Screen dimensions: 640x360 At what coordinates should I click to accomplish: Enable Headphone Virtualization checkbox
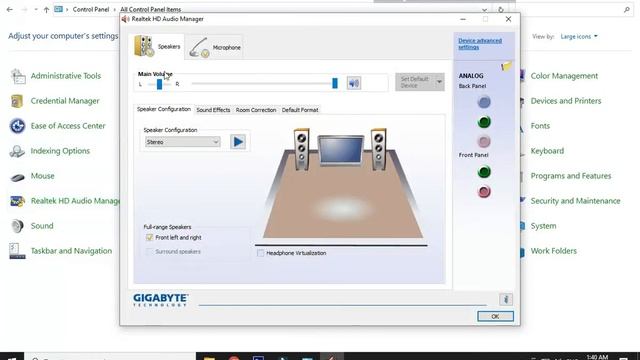tap(260, 253)
